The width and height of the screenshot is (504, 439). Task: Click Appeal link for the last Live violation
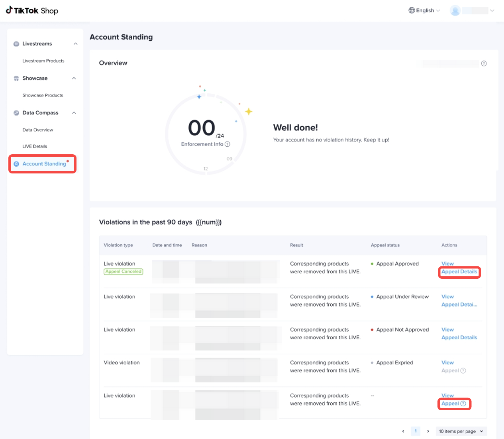coord(450,404)
